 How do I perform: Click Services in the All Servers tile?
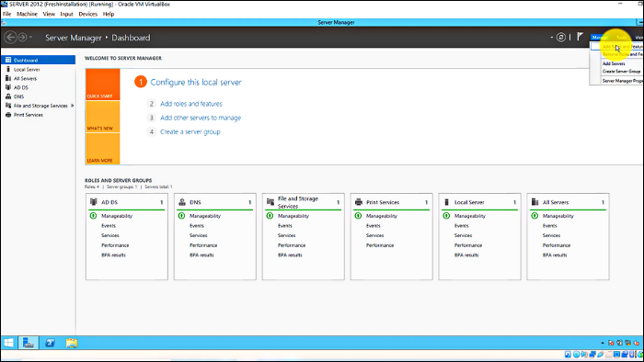pos(551,235)
